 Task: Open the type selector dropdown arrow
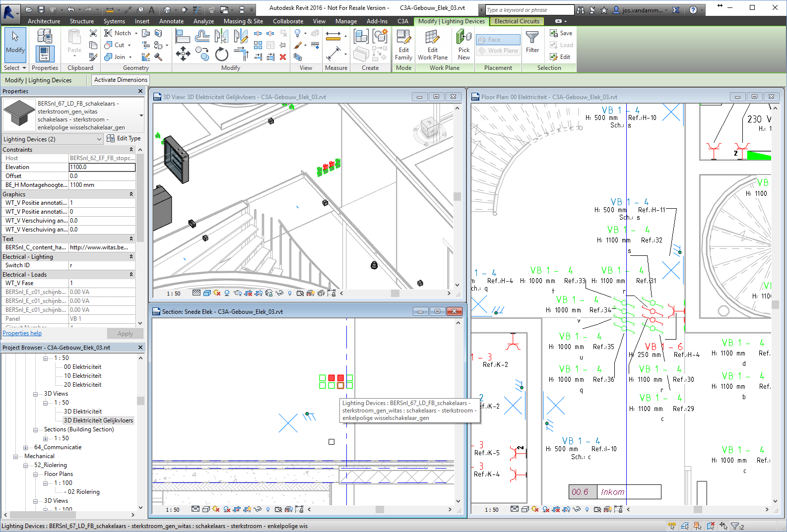pos(141,116)
